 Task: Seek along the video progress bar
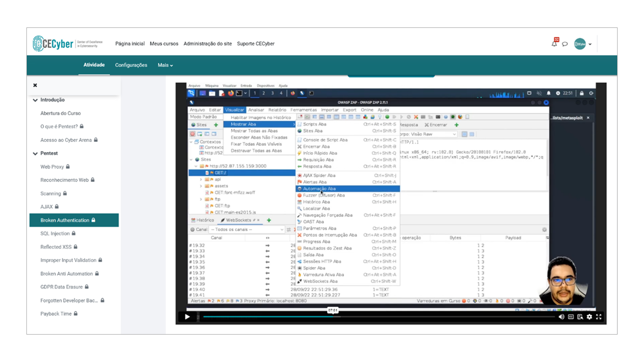[x=379, y=317]
